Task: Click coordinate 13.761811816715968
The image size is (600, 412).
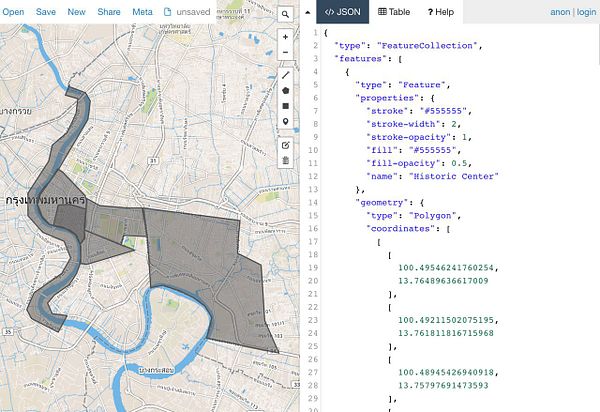Action: click(446, 333)
